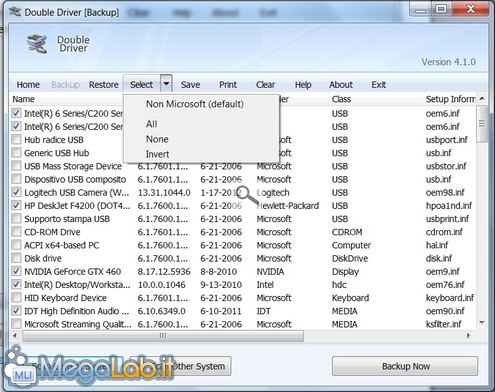The height and width of the screenshot is (392, 495).
Task: Click the Setup Information column header
Action: (449, 99)
